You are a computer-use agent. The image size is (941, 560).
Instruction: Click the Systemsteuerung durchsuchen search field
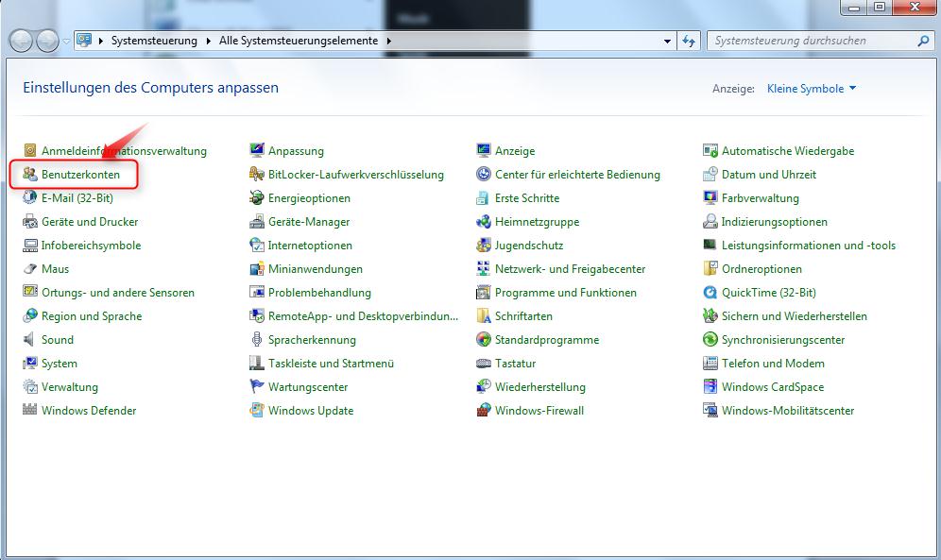[x=813, y=42]
